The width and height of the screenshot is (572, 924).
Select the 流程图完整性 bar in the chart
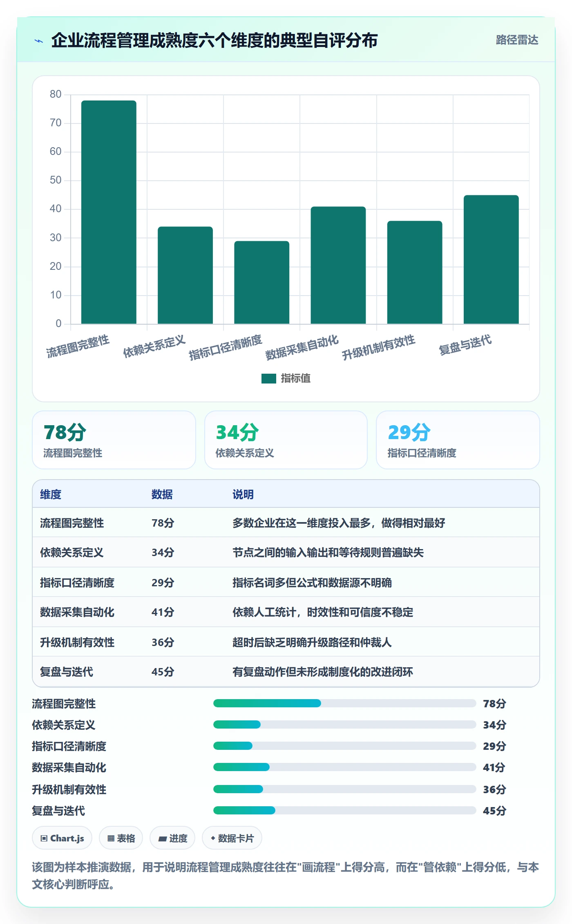(109, 212)
